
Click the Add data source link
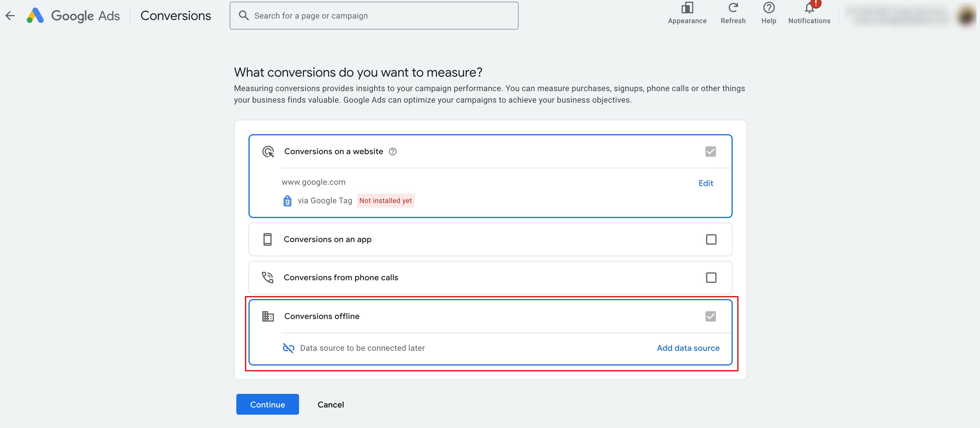688,348
